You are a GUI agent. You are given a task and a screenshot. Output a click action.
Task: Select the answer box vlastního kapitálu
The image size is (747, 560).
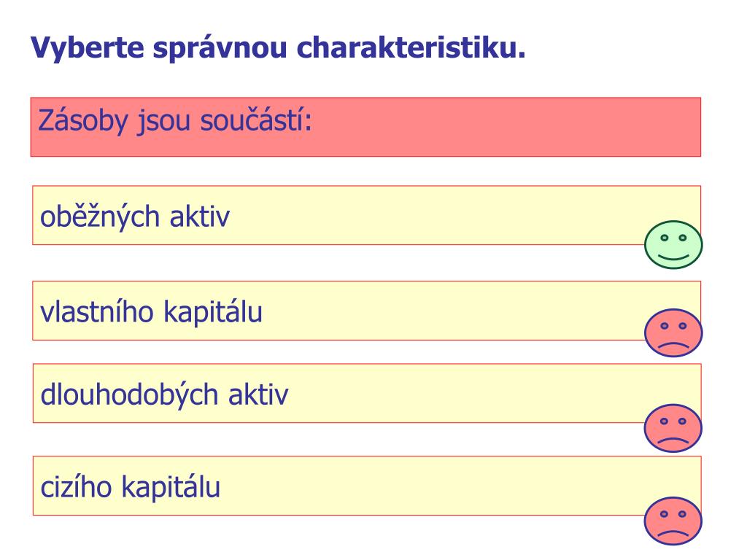pos(366,311)
